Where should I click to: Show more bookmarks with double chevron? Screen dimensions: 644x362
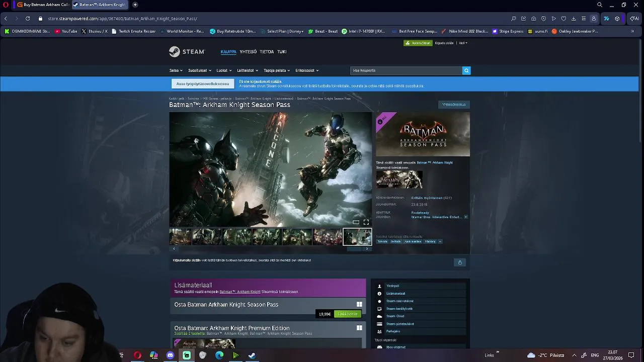632,31
